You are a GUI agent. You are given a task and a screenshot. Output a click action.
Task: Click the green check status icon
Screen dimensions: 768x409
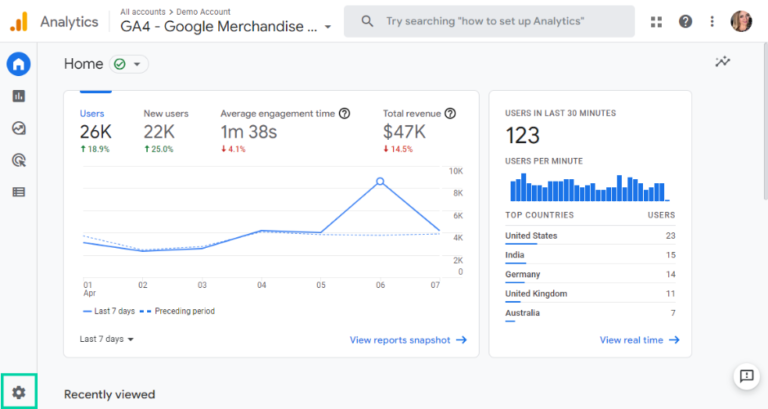coord(120,64)
